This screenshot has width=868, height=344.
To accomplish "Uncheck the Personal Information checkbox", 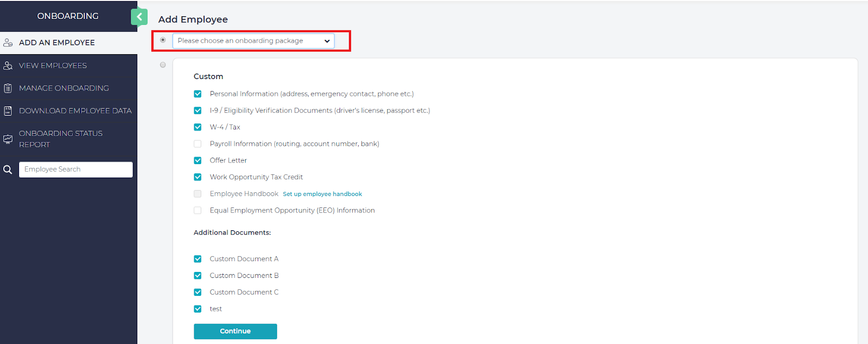I will [x=197, y=94].
